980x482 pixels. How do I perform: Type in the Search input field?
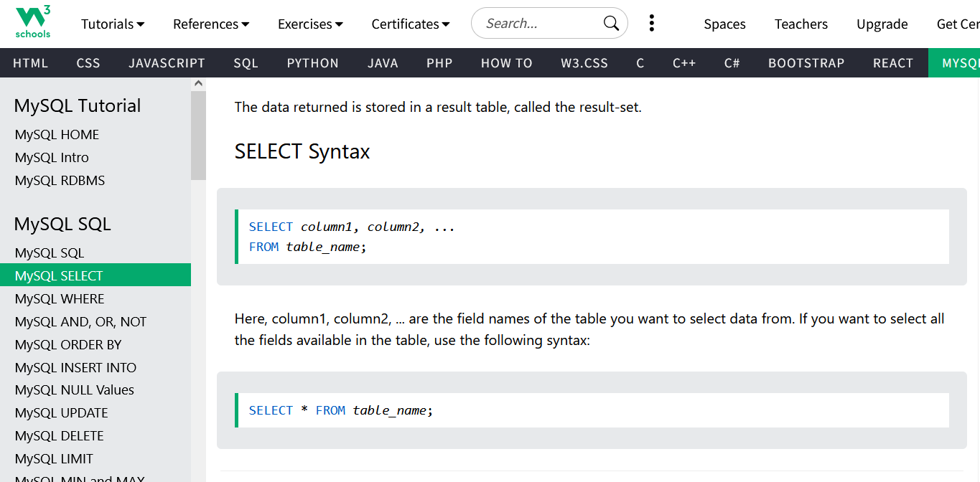(x=538, y=24)
